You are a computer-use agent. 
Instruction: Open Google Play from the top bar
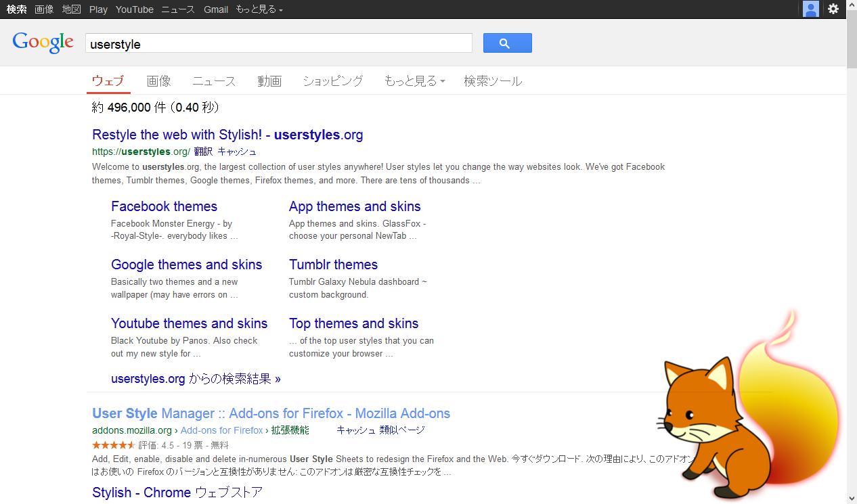[98, 9]
